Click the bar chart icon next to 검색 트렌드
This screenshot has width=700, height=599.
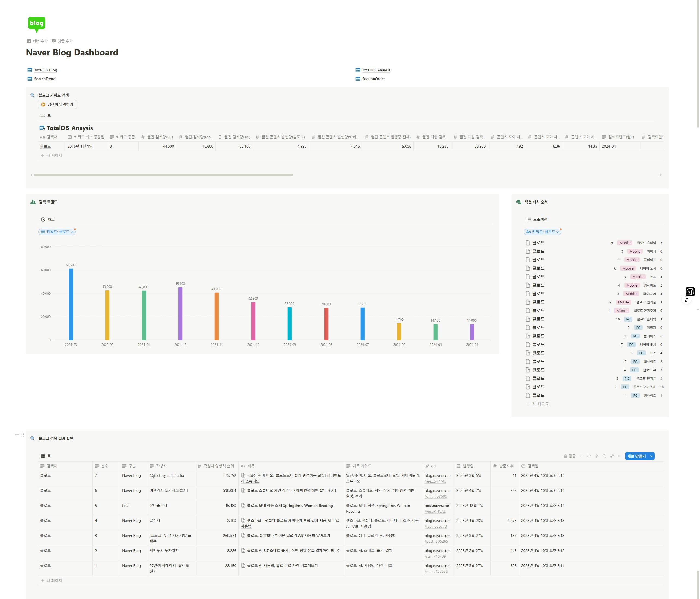click(33, 202)
